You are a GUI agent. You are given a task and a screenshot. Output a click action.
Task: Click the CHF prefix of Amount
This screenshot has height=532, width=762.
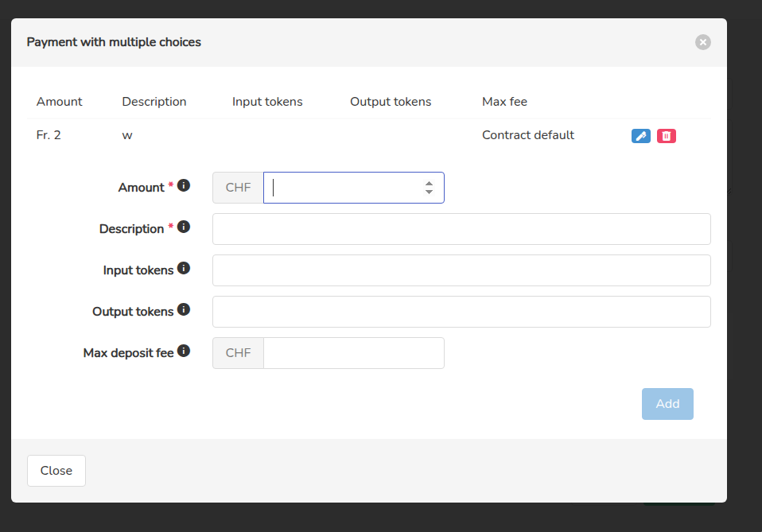(x=238, y=188)
